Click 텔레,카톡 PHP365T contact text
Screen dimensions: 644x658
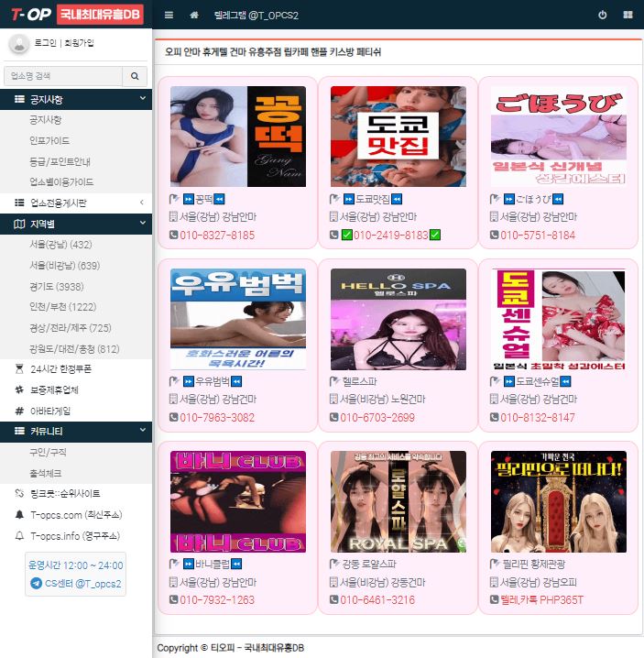(541, 600)
